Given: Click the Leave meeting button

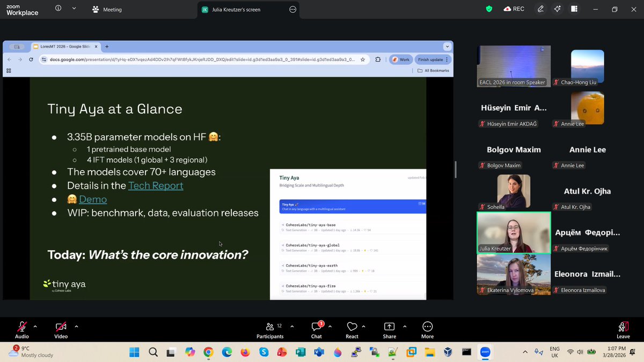Looking at the screenshot, I should click(x=623, y=330).
